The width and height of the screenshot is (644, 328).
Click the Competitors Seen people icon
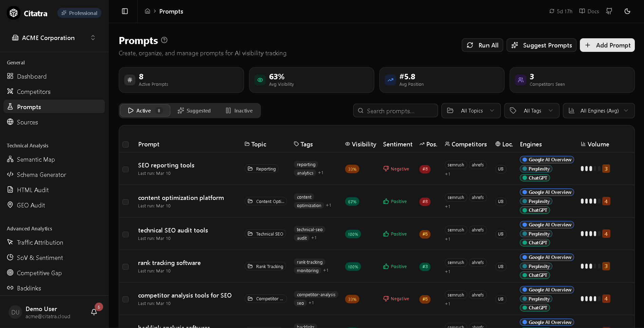pos(520,80)
